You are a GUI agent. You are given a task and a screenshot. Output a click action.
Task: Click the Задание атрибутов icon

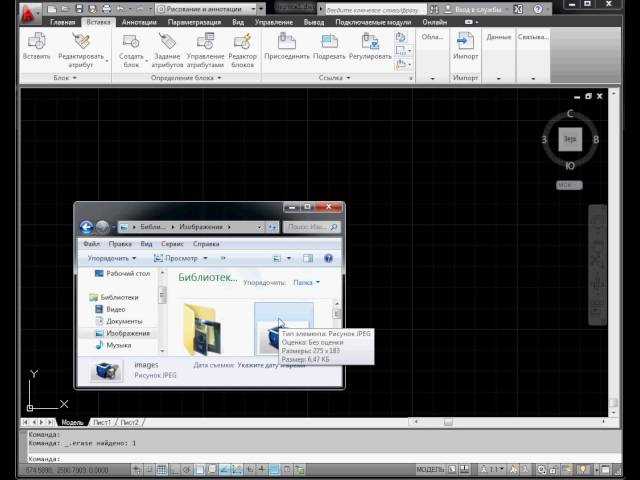[x=167, y=42]
